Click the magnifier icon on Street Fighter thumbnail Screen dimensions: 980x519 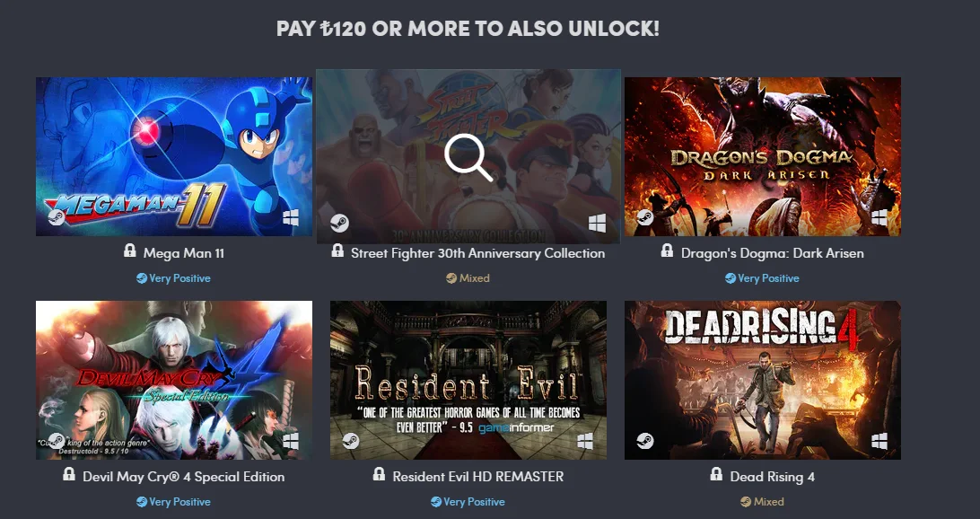tap(468, 157)
